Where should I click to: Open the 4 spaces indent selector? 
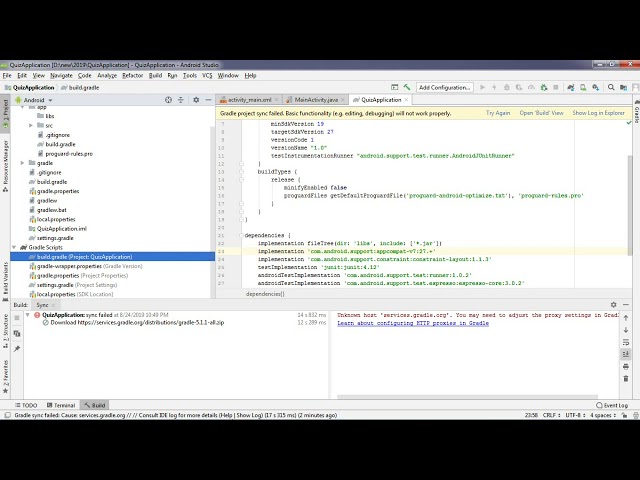pos(603,415)
